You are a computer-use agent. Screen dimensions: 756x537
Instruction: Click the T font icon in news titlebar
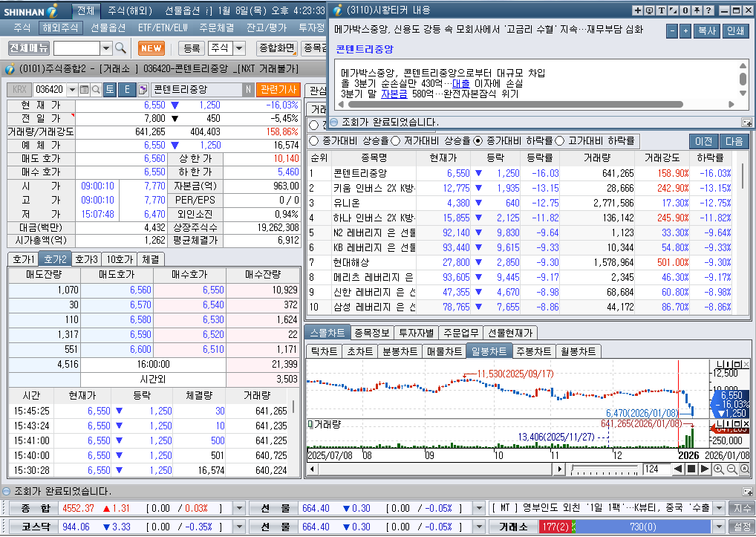(x=662, y=10)
